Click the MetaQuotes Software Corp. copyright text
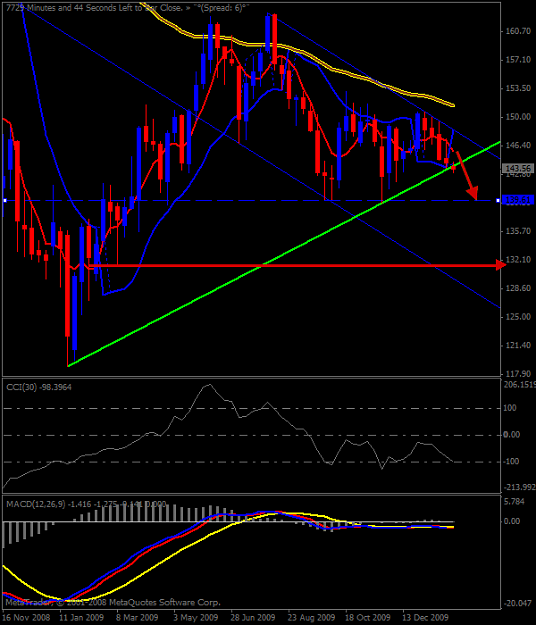The image size is (536, 625). [x=113, y=602]
